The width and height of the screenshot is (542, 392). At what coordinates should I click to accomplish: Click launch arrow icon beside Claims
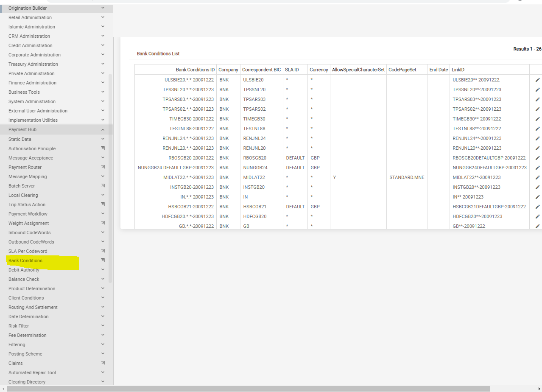point(103,363)
